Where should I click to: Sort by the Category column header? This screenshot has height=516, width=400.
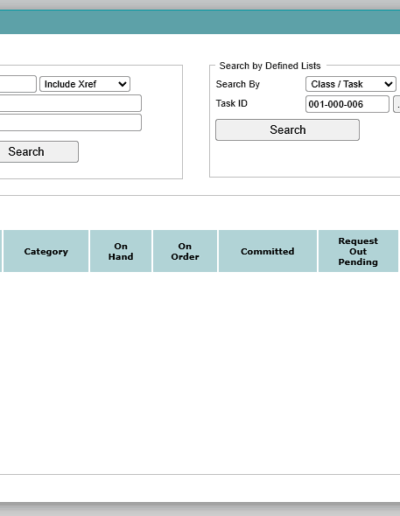[x=46, y=251]
